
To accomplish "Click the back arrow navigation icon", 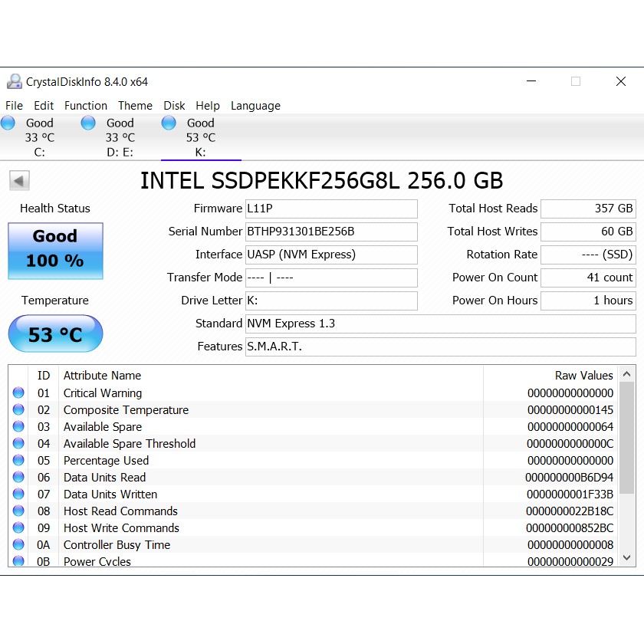I will tap(18, 179).
